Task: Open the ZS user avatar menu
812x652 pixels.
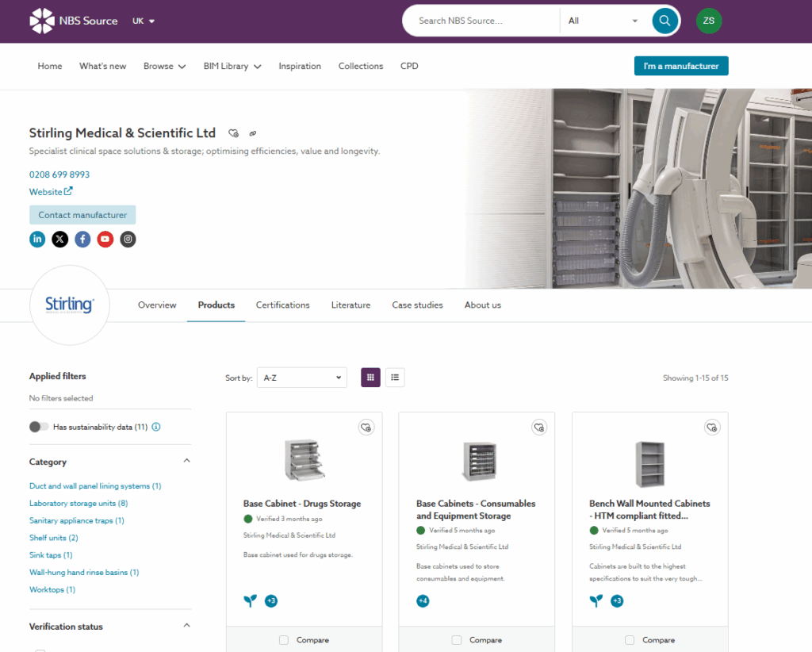Action: coord(708,21)
